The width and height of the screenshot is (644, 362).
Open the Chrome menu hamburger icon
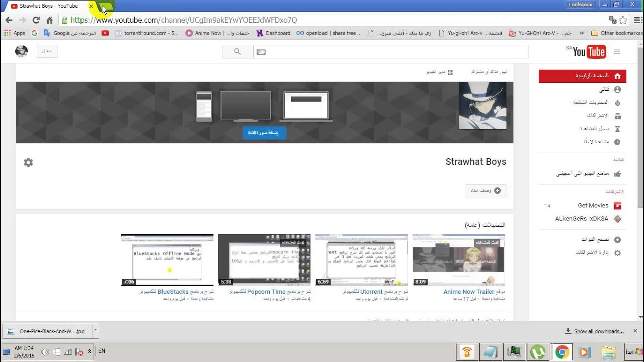coord(638,20)
